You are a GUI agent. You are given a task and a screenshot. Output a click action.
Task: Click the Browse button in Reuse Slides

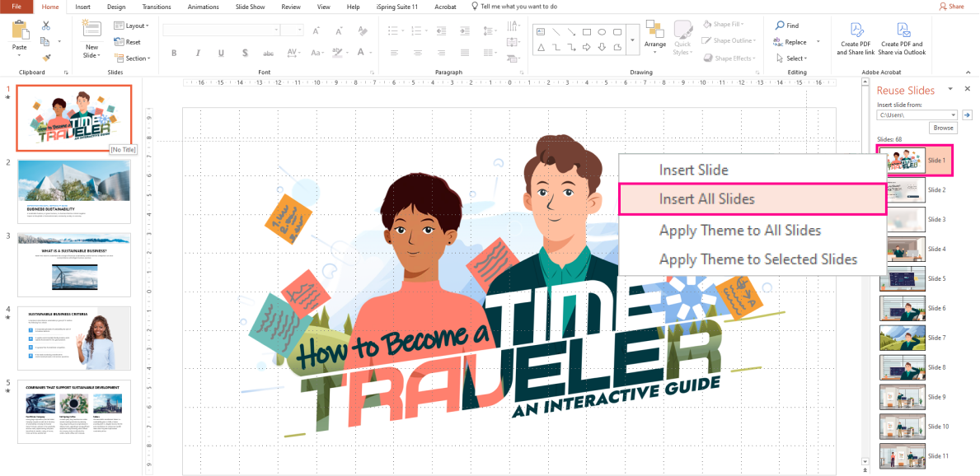point(943,128)
